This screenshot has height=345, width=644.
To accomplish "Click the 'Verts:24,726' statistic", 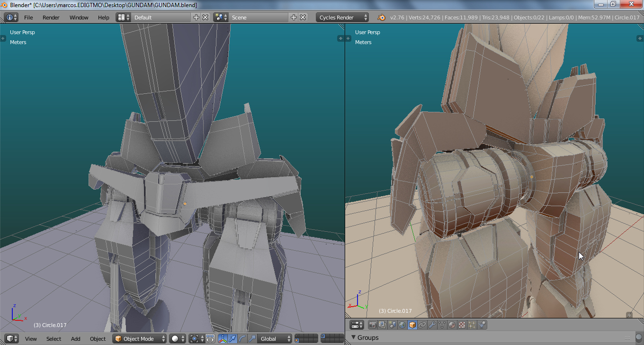I will click(x=424, y=18).
